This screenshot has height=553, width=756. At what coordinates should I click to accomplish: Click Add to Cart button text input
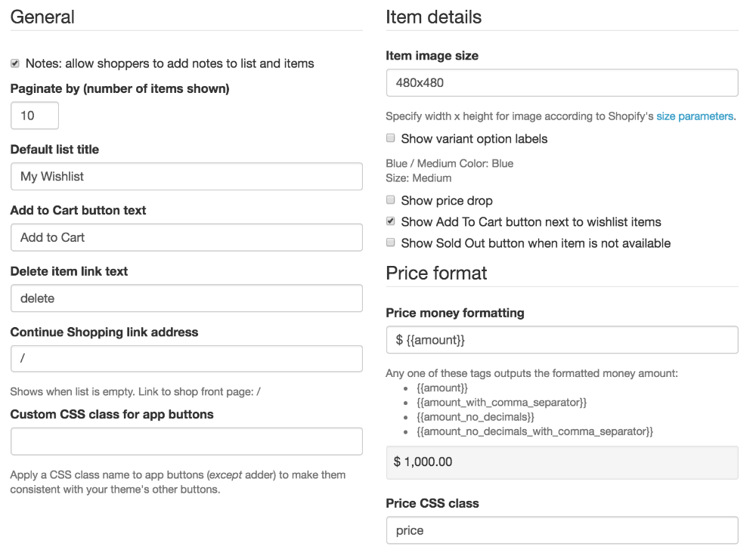[186, 237]
